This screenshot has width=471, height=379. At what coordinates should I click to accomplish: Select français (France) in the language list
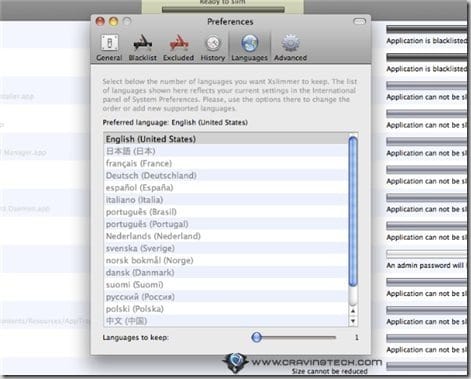(226, 163)
